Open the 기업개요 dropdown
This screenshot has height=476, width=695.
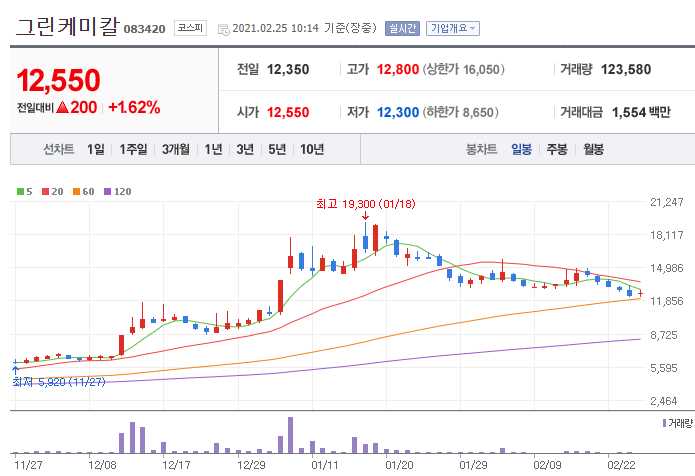tap(453, 28)
